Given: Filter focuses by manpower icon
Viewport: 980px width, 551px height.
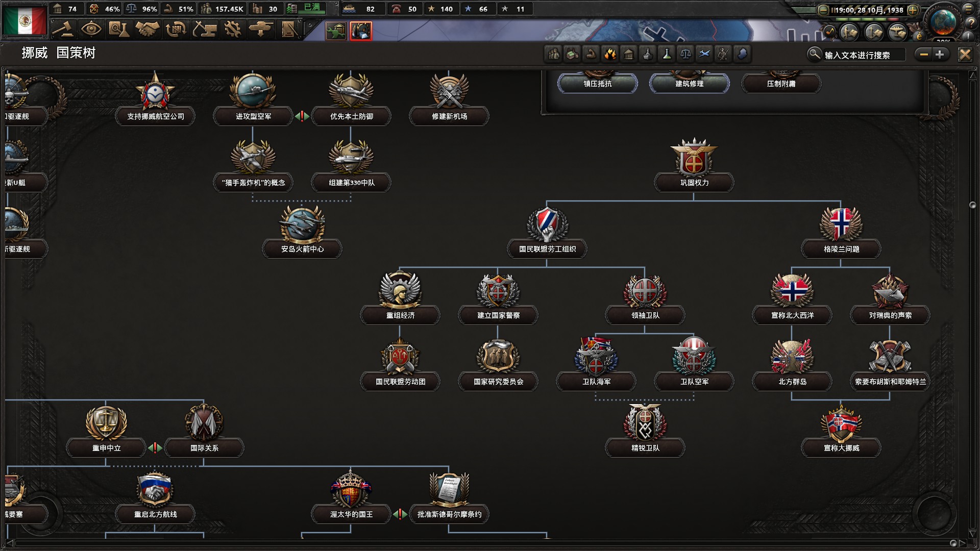Looking at the screenshot, I should [554, 54].
